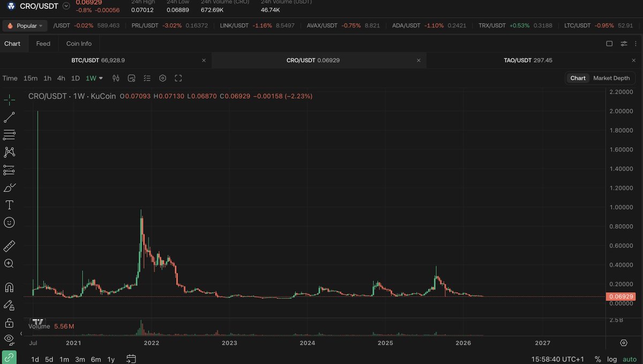The image size is (643, 364).
Task: Set date range to 5d
Action: [x=49, y=359]
